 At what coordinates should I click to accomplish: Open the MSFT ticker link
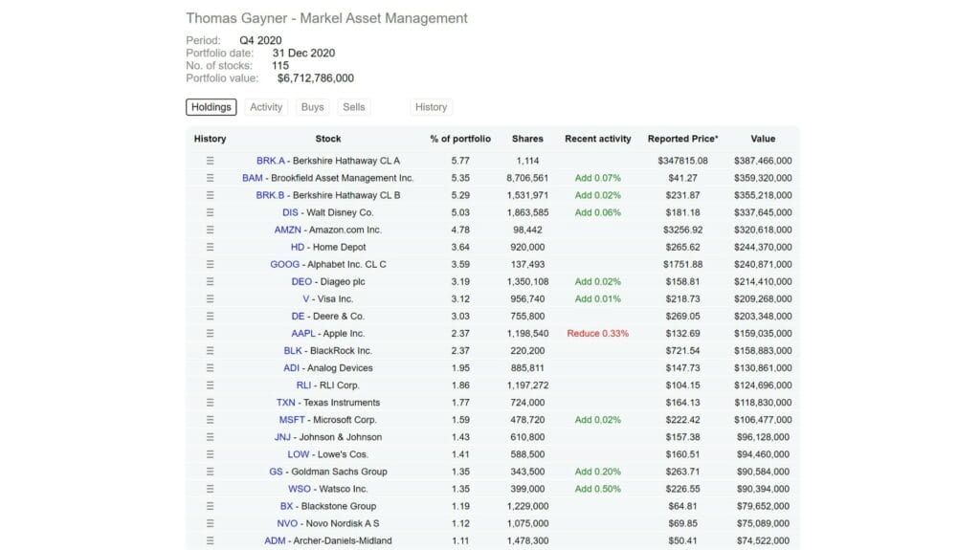click(292, 420)
